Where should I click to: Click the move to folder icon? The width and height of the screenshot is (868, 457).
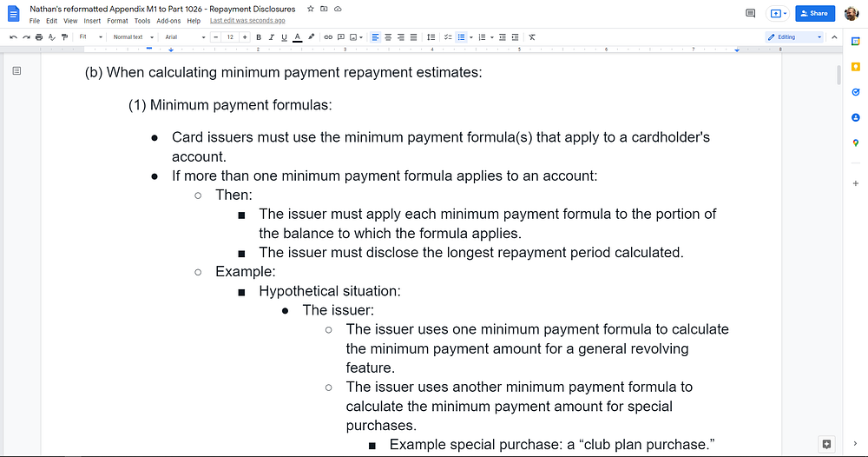pos(324,9)
